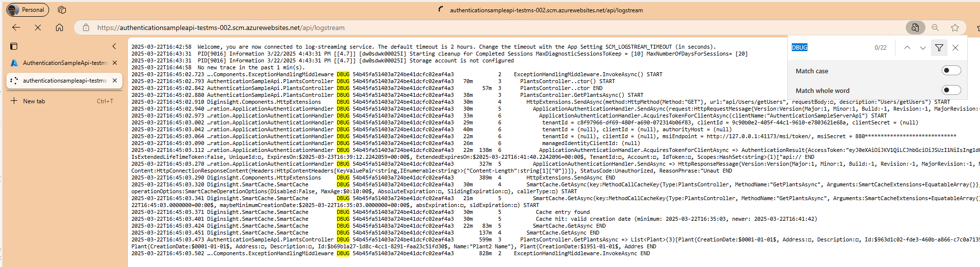Jump to previous DBUG search result
The height and width of the screenshot is (267, 980).
click(x=907, y=48)
